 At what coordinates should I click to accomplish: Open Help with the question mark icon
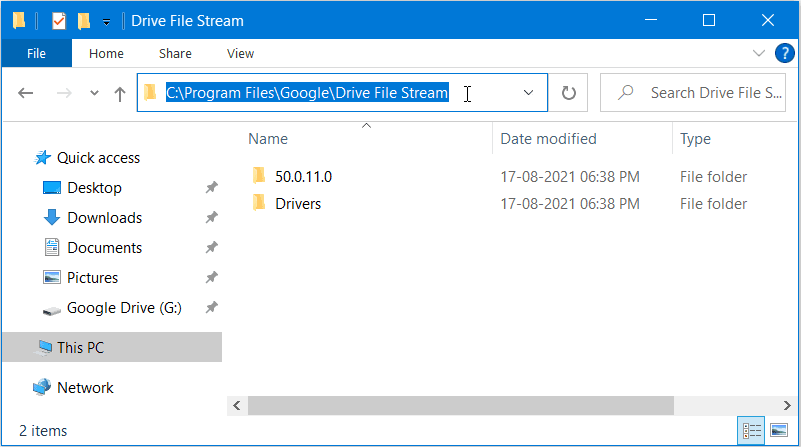pos(784,53)
